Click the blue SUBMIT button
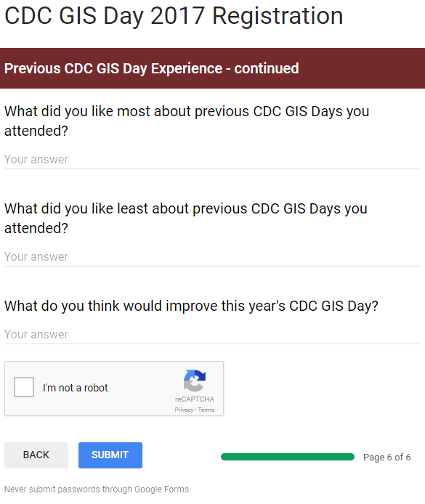This screenshot has height=504, width=425. pyautogui.click(x=110, y=455)
